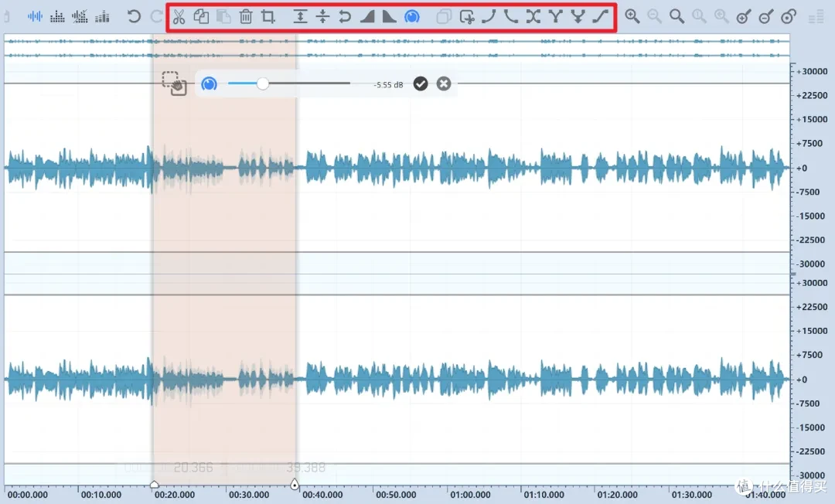Click the -5.55 dB value
The width and height of the screenshot is (835, 504).
pyautogui.click(x=388, y=84)
